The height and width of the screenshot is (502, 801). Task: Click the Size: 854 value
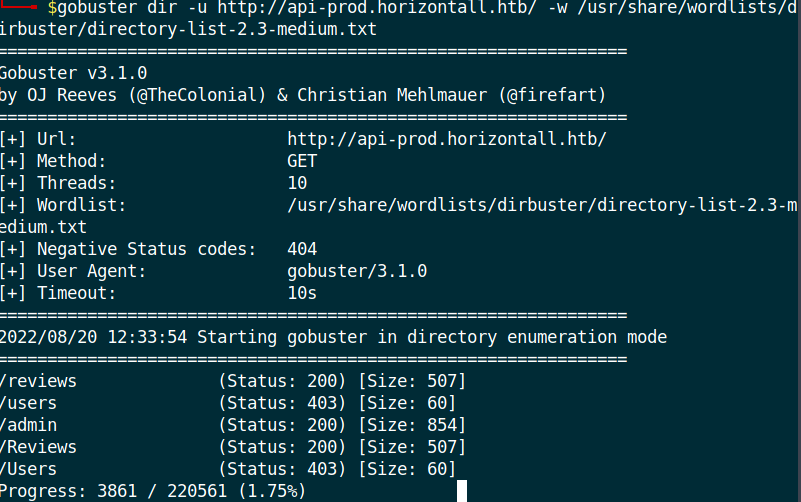[x=412, y=425]
